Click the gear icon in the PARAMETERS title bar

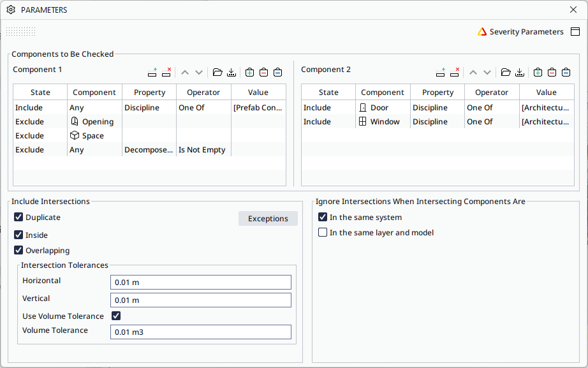(10, 10)
